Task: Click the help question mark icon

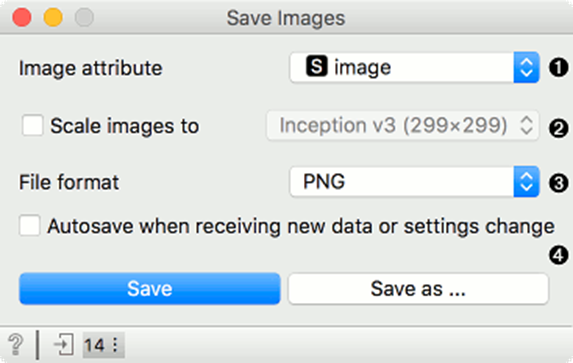Action: pos(16,344)
